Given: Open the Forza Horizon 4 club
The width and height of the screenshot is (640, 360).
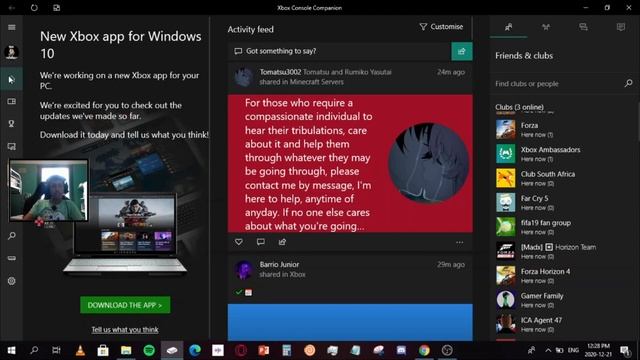Looking at the screenshot, I should coord(563,276).
